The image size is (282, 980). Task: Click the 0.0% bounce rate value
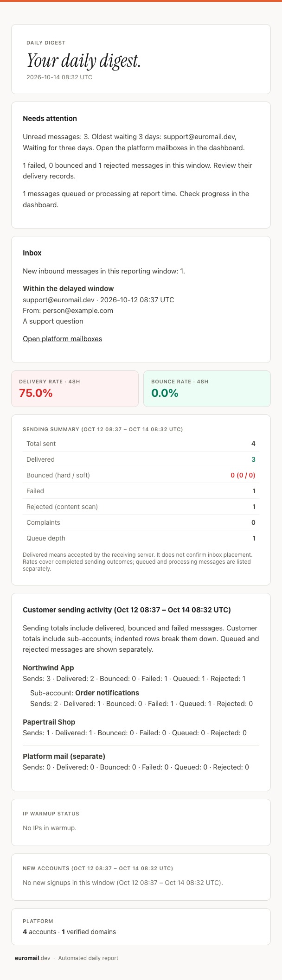point(165,393)
